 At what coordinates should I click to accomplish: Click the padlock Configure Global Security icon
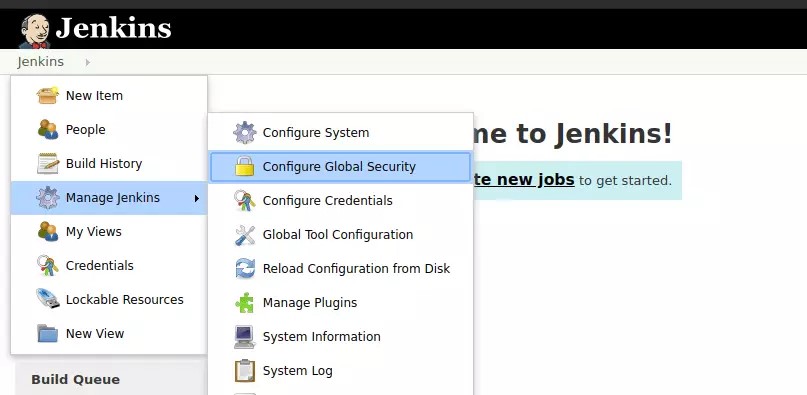[244, 166]
